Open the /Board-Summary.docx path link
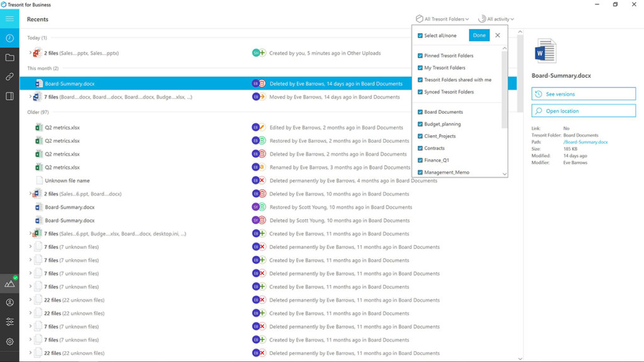This screenshot has height=362, width=644. [586, 142]
